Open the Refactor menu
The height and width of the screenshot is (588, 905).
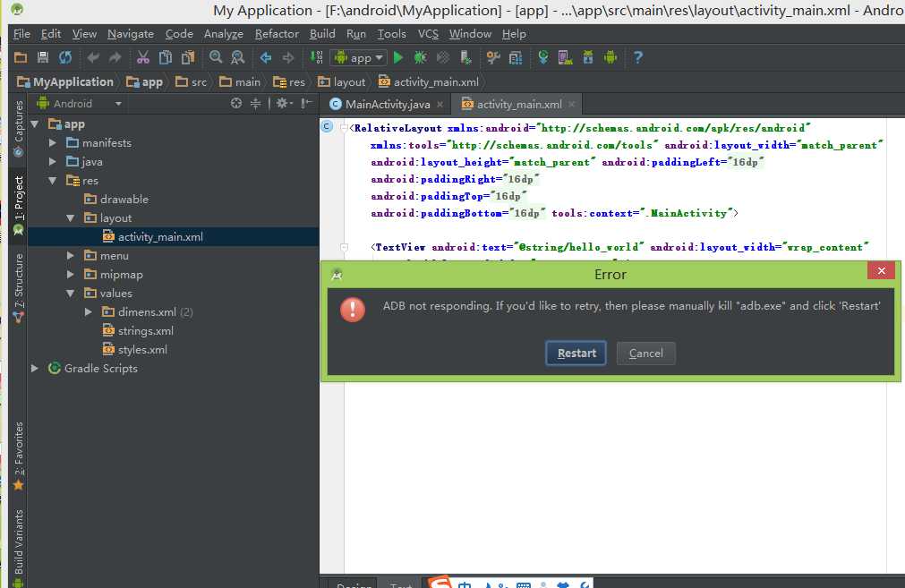coord(277,34)
